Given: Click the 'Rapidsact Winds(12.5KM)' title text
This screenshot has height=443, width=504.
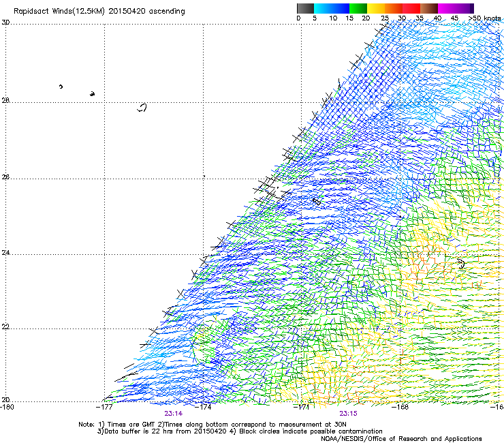Looking at the screenshot, I should (59, 12).
